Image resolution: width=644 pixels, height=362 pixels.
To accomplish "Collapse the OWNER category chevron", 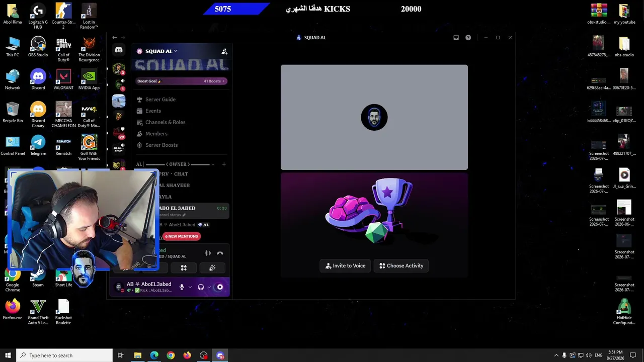I will pos(213,164).
